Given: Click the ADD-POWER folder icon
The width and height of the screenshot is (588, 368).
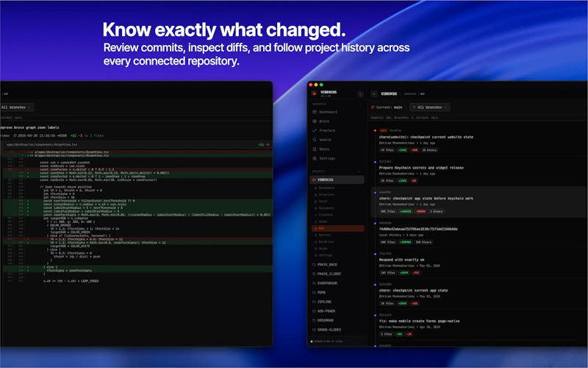Looking at the screenshot, I should pos(315,311).
